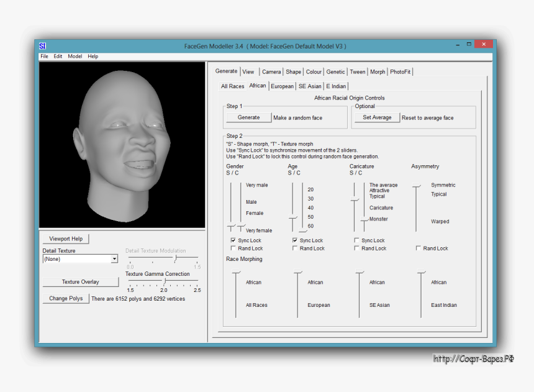Click the Texture Gamma Correction slider

pos(163,282)
